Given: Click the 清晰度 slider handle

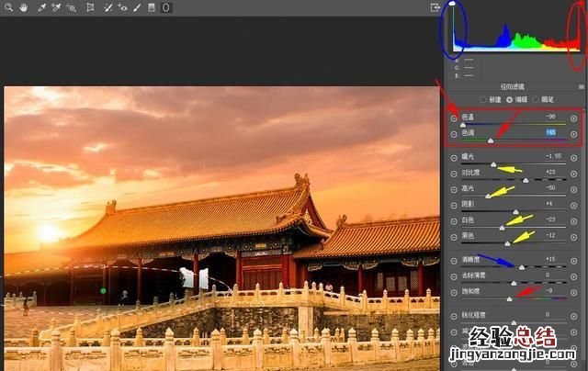Looking at the screenshot, I should click(x=522, y=267).
